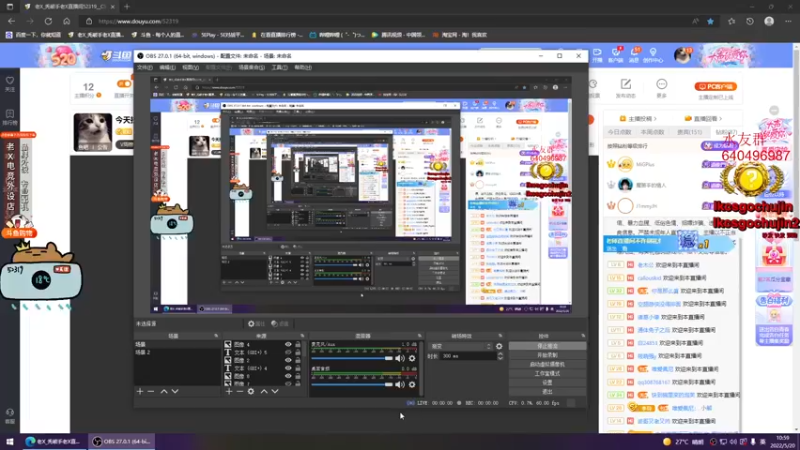
Task: Switch to 今日点数 tab
Action: 619,132
